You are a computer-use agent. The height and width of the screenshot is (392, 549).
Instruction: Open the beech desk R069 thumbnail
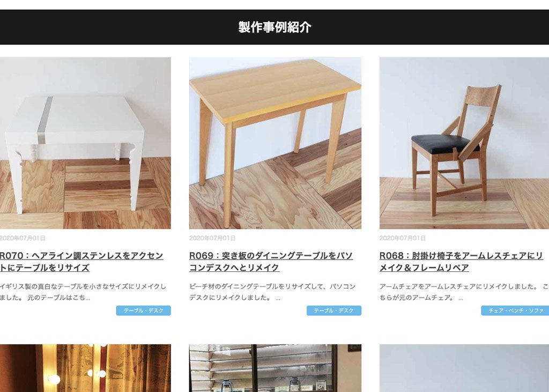point(275,143)
